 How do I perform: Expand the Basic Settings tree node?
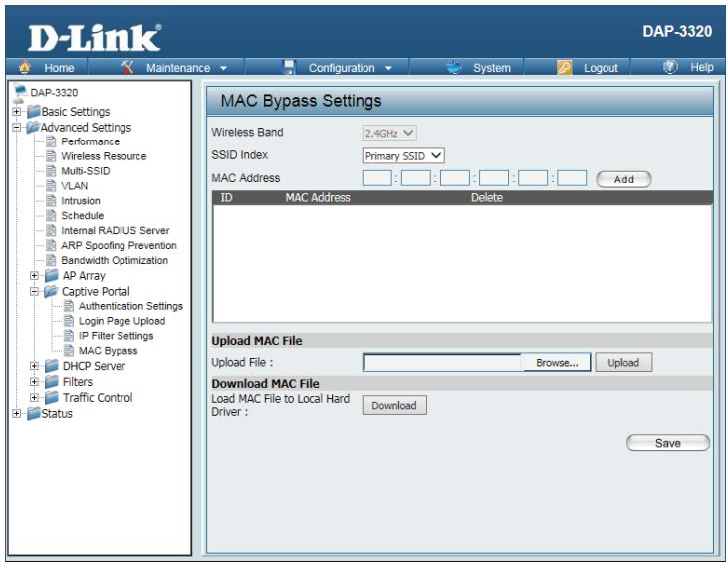click(16, 112)
